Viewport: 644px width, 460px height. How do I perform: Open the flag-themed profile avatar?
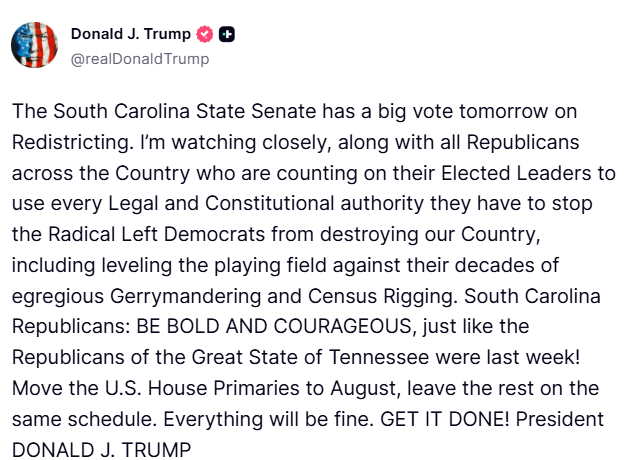(x=34, y=45)
